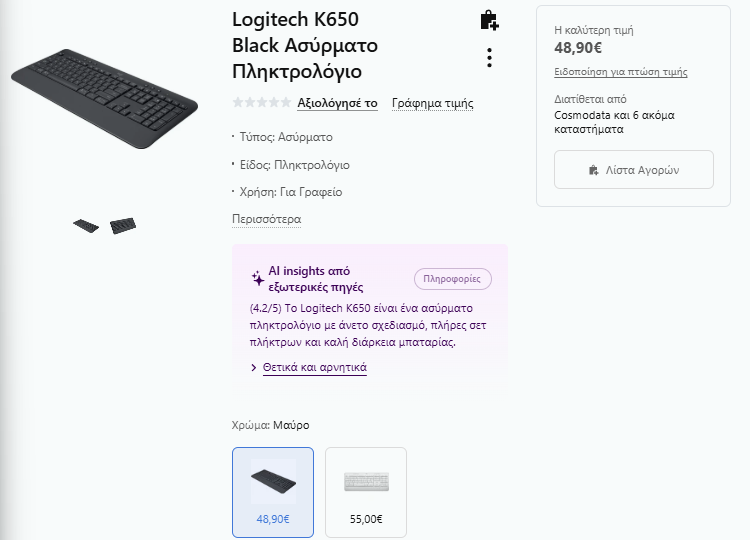Open Αξιολόγησέ το review link

(337, 103)
